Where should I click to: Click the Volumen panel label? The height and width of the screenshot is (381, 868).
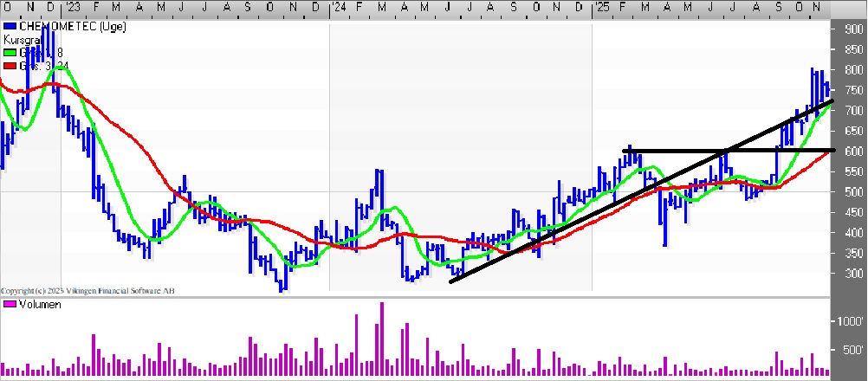(39, 305)
